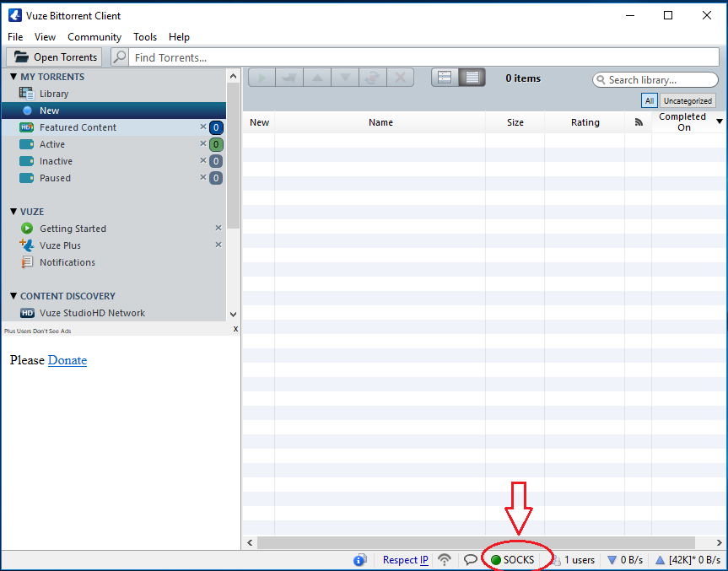Sort by the Size column header
The height and width of the screenshot is (571, 728).
pos(515,122)
